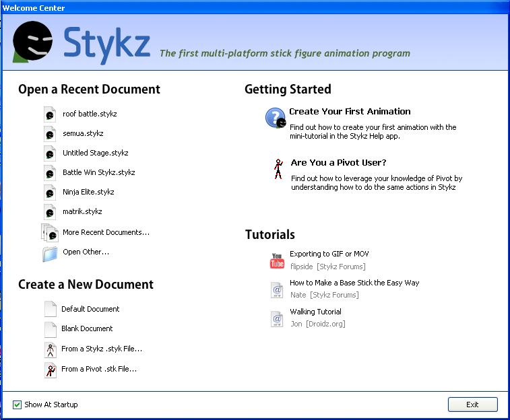Choose Open Other… to browse files
510x420 pixels.
(x=86, y=252)
